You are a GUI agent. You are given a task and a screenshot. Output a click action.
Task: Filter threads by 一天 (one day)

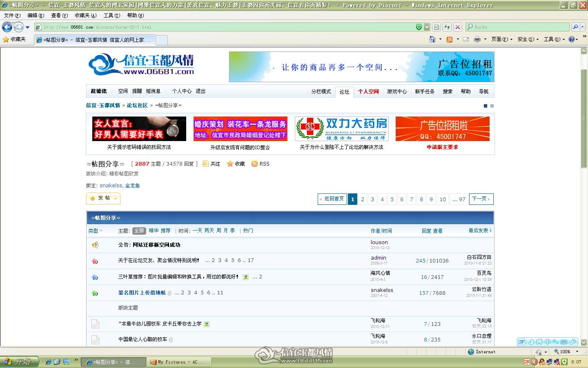197,231
